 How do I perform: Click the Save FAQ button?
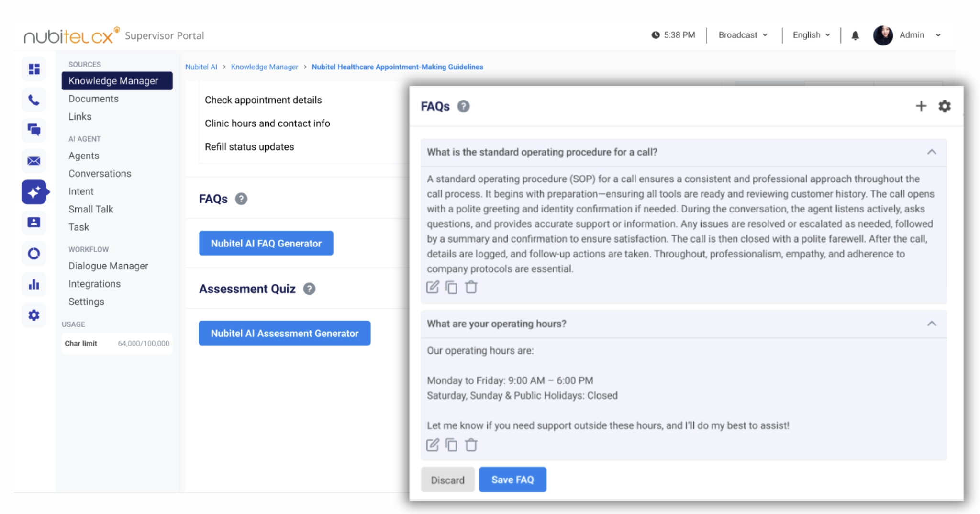(512, 480)
